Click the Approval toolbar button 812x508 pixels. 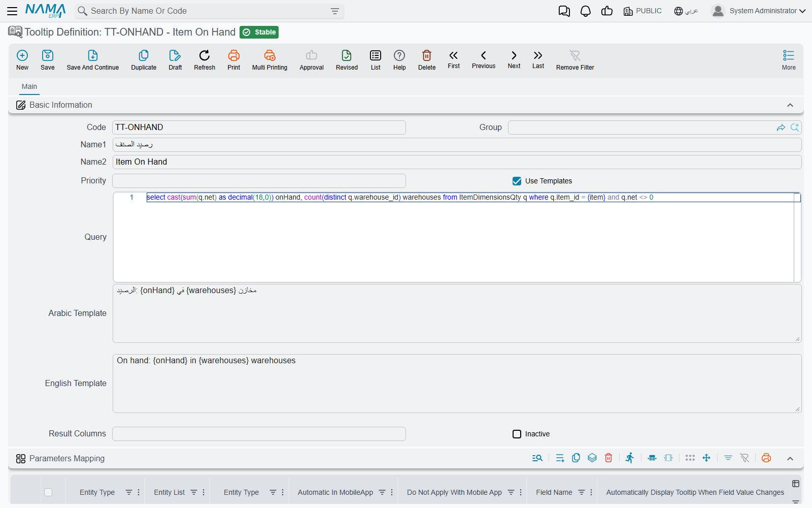pos(312,60)
